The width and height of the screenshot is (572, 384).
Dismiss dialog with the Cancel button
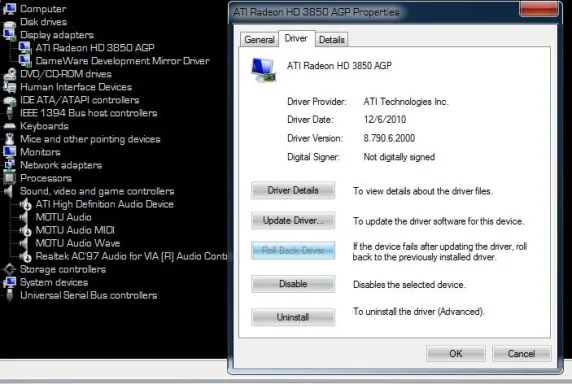[x=521, y=353]
